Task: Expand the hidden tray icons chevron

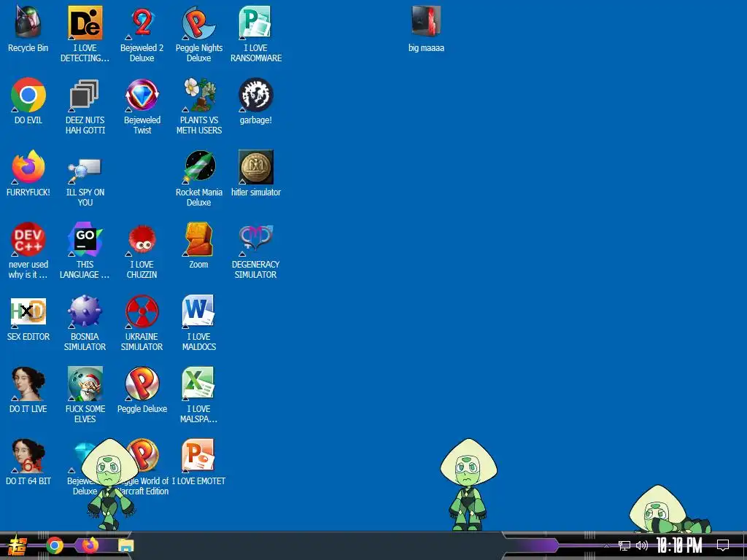Action: (x=606, y=545)
